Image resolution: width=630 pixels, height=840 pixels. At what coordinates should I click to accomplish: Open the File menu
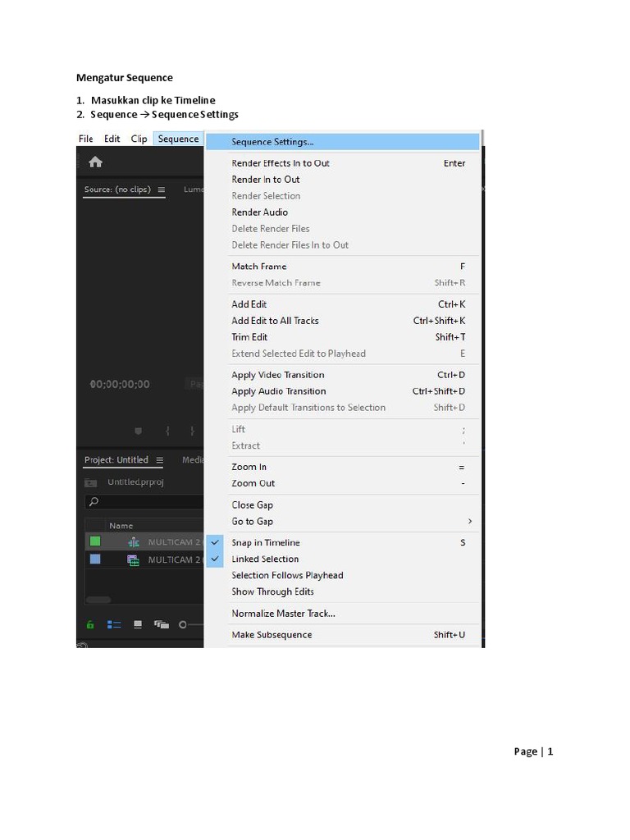pos(85,139)
